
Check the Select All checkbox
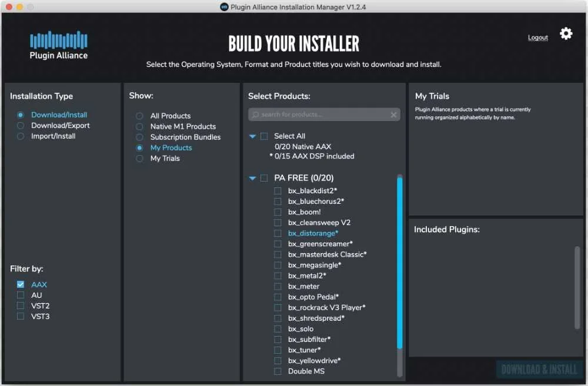click(264, 136)
